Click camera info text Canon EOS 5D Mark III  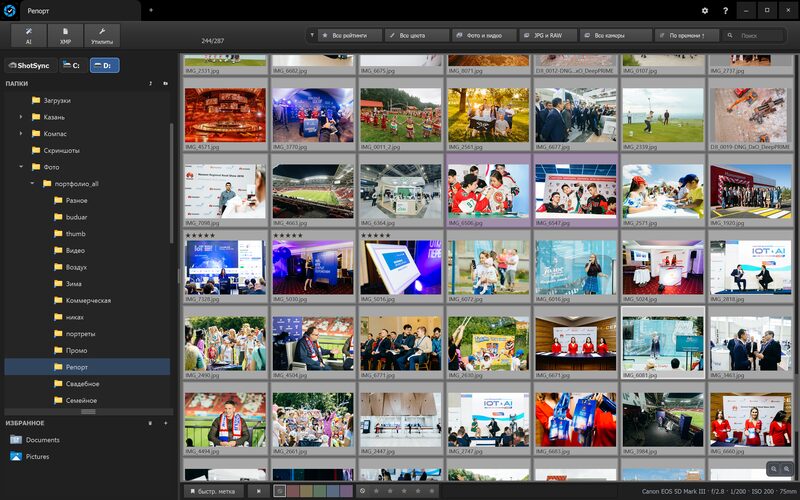[673, 491]
